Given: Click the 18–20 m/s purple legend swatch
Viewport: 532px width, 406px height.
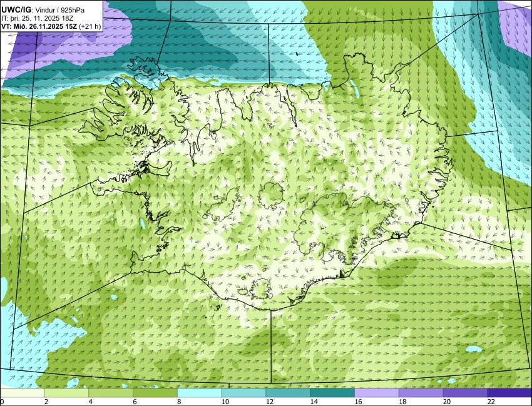Looking at the screenshot, I should [421, 393].
